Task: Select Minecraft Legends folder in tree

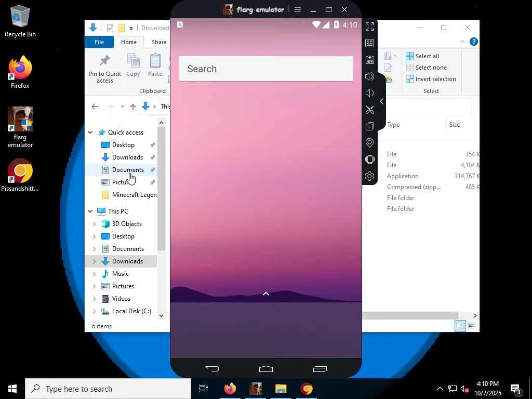Action: [129, 195]
